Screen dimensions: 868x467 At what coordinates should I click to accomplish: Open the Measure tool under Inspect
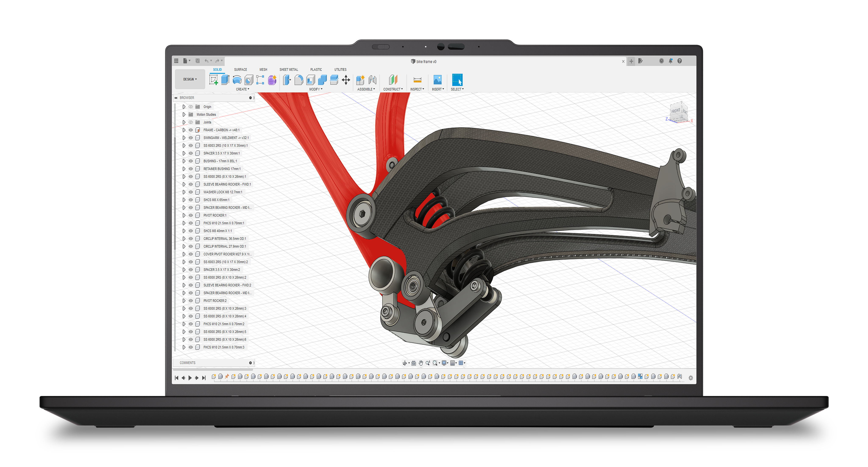tap(417, 80)
